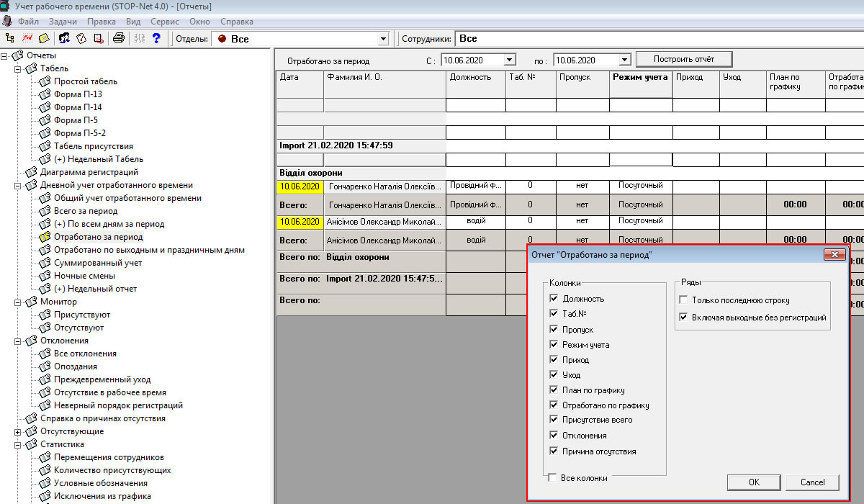Toggle the Отклонения checkbox
The width and height of the screenshot is (864, 504).
[554, 435]
